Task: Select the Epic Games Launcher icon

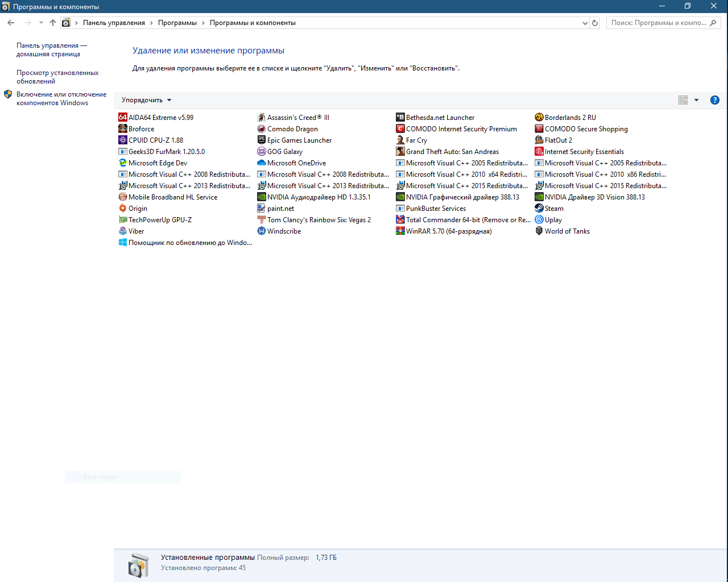Action: (262, 140)
